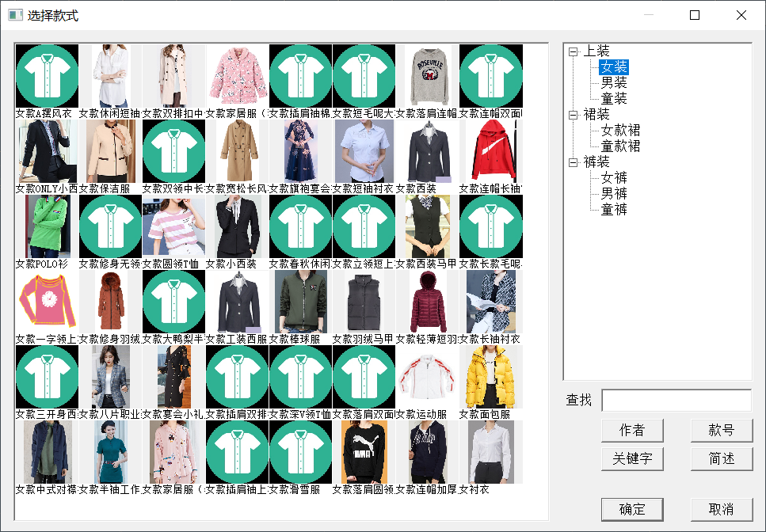Open the 女款POLO衫 thumbnail
The width and height of the screenshot is (766, 532).
tap(46, 226)
